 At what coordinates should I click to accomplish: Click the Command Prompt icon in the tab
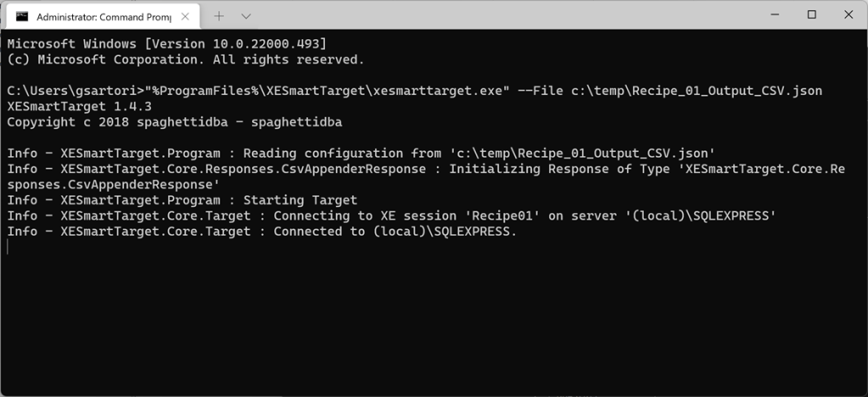point(22,15)
